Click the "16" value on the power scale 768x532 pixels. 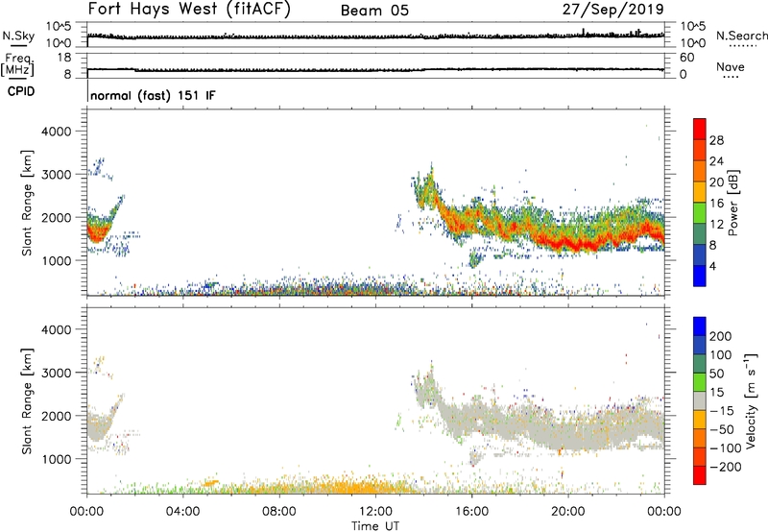716,204
